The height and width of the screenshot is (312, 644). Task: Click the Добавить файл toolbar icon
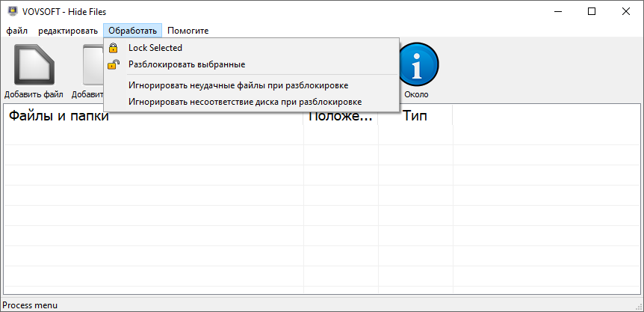point(34,64)
